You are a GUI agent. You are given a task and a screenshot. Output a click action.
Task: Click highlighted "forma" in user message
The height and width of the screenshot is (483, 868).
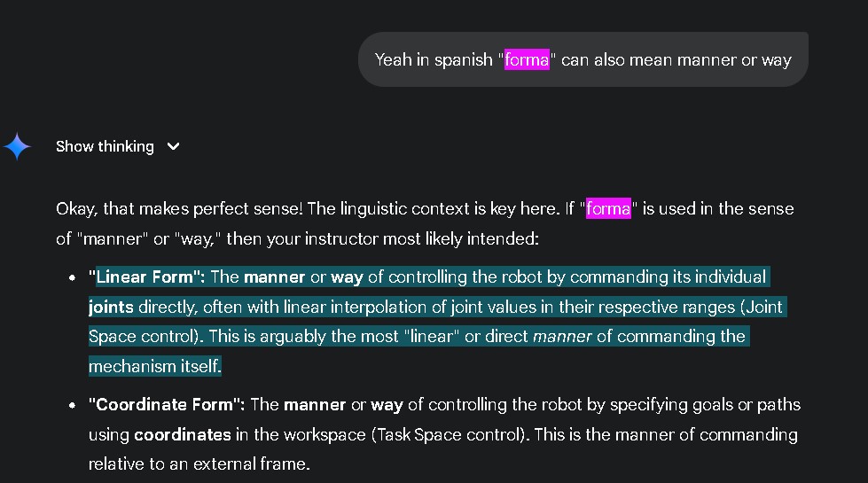(x=527, y=60)
